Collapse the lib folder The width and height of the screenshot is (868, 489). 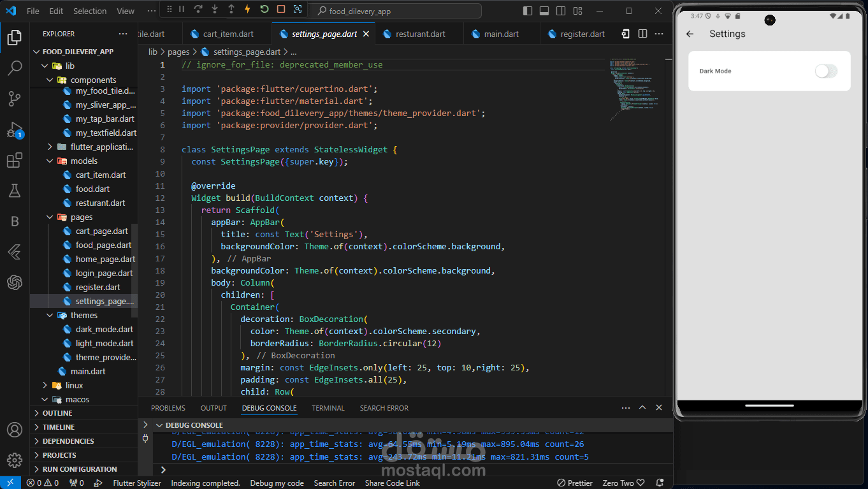click(45, 66)
